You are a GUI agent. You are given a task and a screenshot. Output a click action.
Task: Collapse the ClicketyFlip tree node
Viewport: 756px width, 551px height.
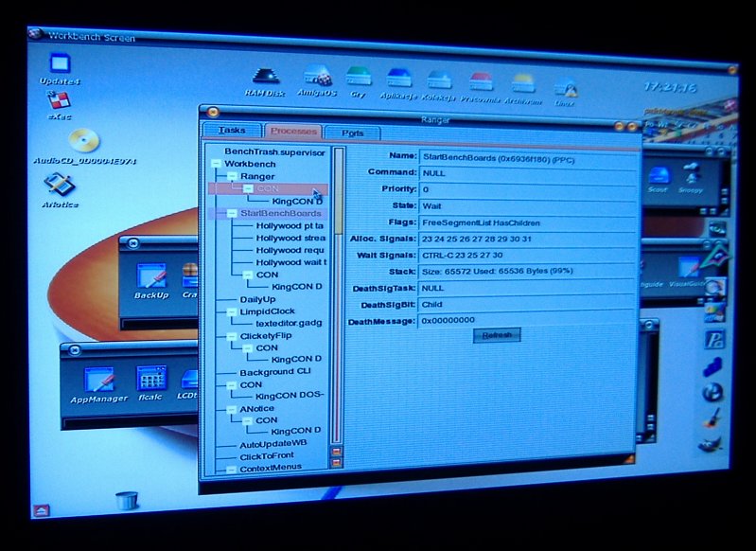tap(232, 336)
